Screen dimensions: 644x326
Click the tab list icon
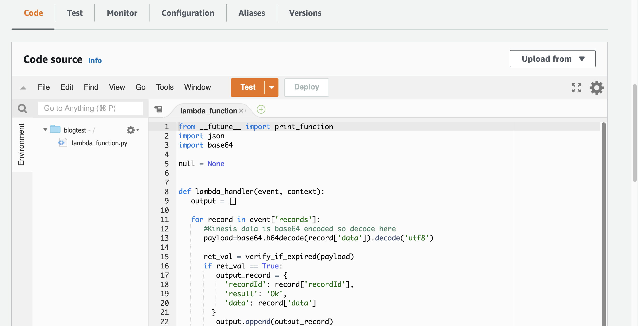click(158, 109)
